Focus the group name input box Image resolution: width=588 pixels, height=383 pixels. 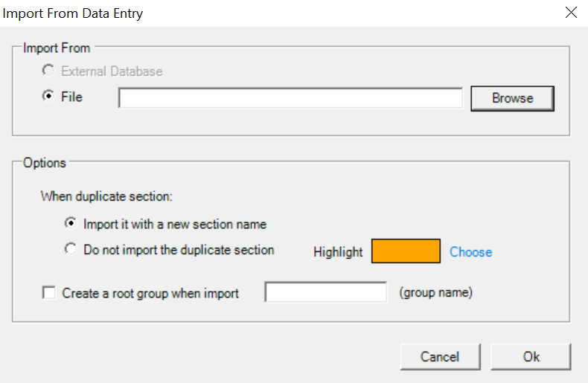(326, 292)
